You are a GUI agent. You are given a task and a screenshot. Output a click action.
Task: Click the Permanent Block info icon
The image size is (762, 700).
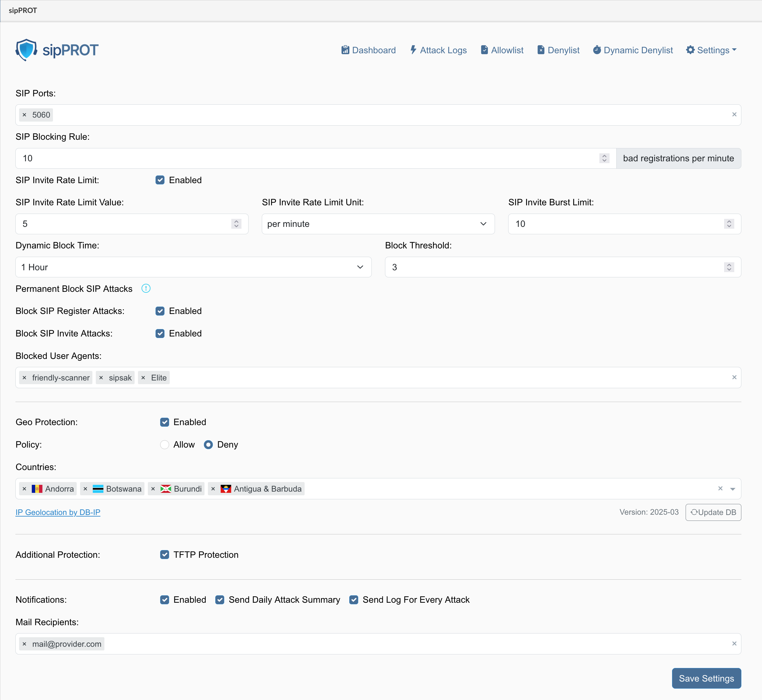point(146,289)
